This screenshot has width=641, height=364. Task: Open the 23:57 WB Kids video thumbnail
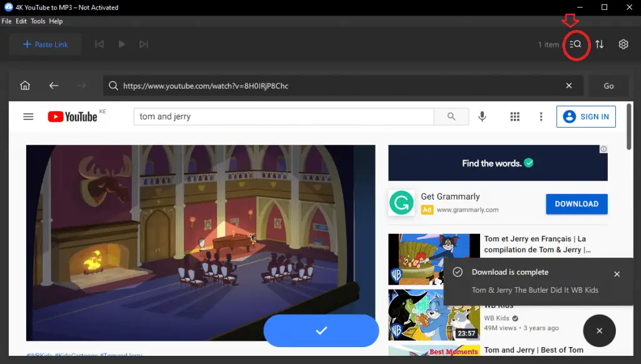tap(434, 315)
